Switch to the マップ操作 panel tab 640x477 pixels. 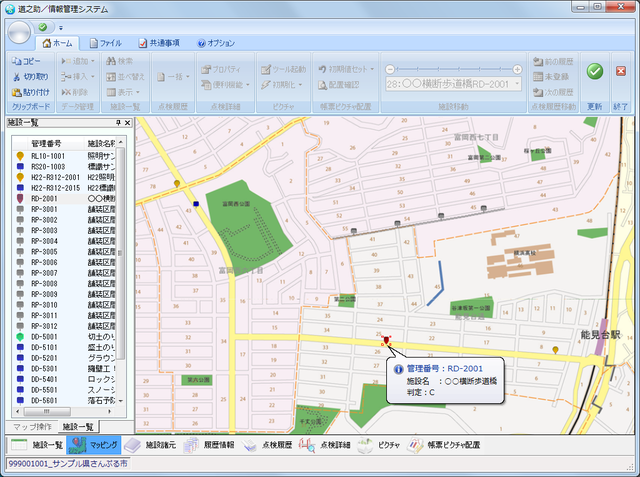32,427
